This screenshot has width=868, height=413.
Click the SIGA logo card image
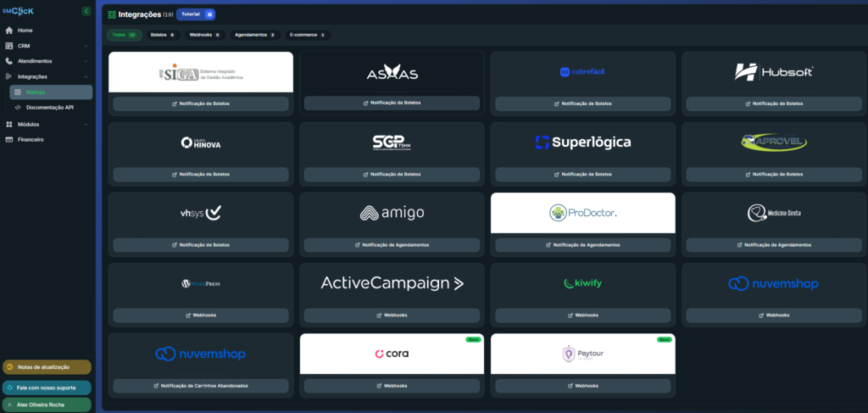201,72
